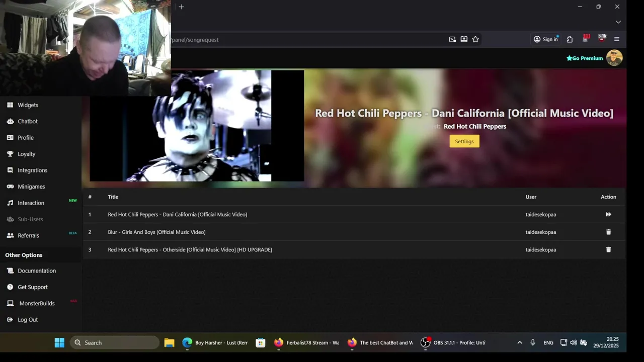This screenshot has height=362, width=644.
Task: Click user taidesekopaa in the Blur row
Action: coord(540,232)
